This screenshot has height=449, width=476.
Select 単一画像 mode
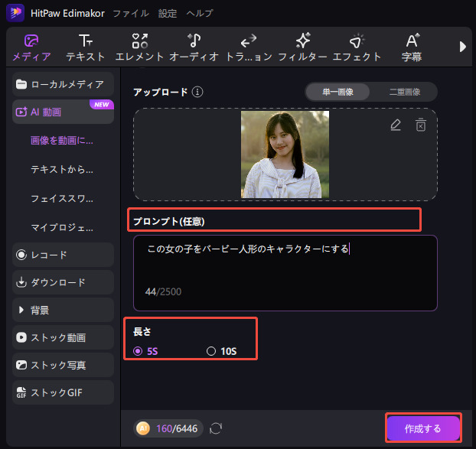tap(337, 92)
